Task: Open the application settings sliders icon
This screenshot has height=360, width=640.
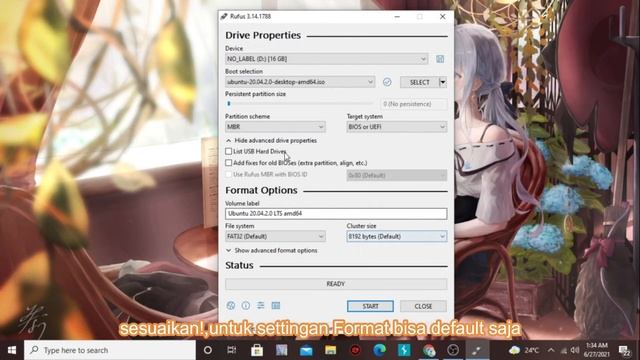Action: (260, 306)
